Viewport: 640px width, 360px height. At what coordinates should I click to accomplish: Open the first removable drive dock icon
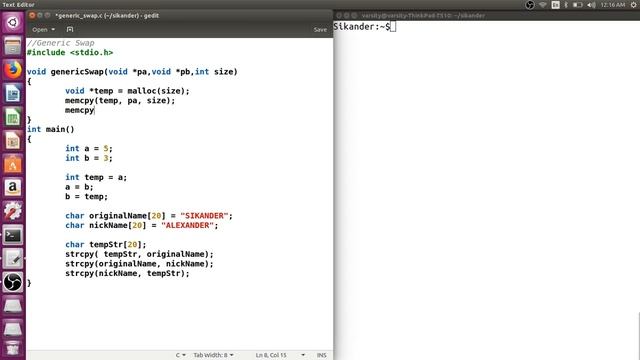tap(13, 306)
